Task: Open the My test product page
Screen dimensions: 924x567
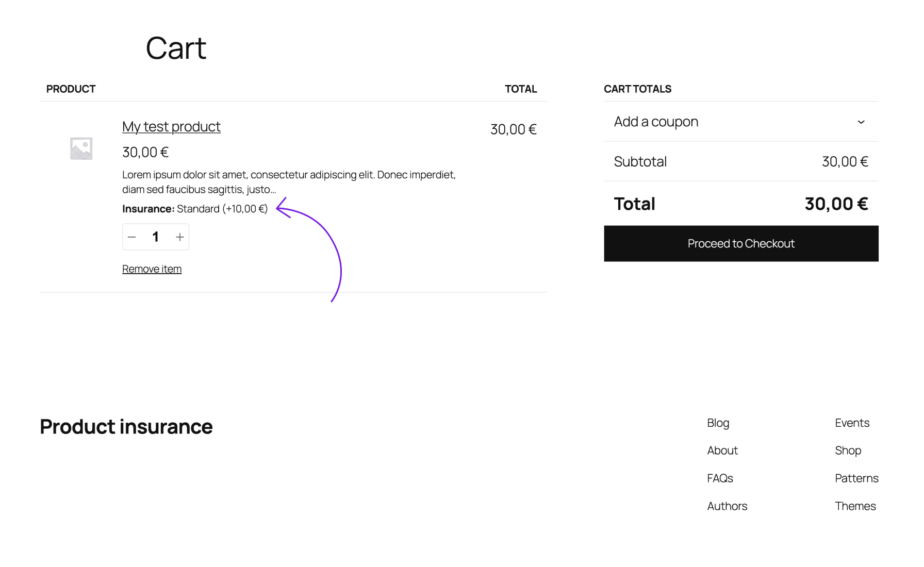Action: (171, 126)
